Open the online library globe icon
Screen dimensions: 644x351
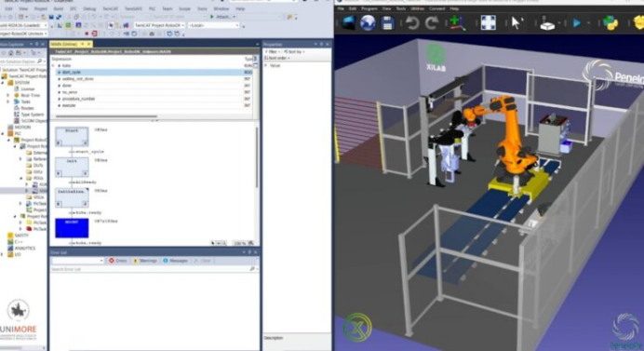(368, 22)
